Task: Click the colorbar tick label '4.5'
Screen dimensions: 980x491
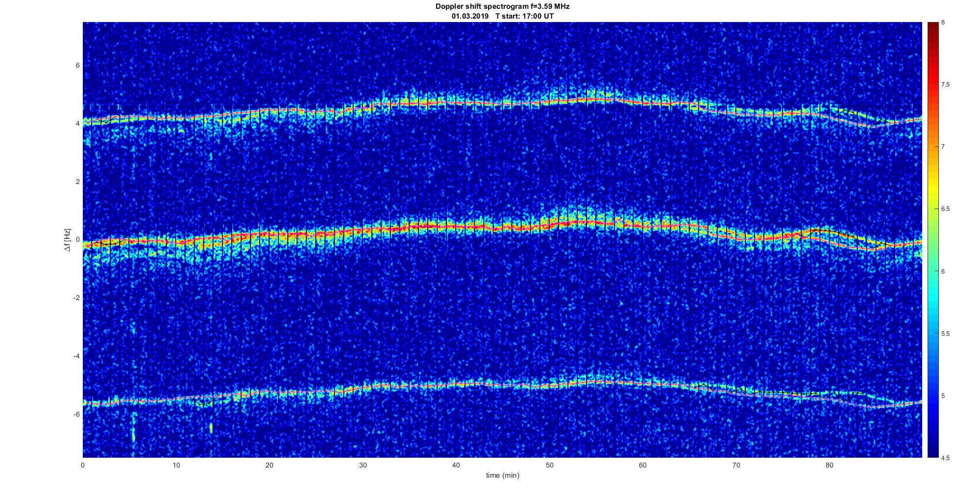Action: [946, 458]
